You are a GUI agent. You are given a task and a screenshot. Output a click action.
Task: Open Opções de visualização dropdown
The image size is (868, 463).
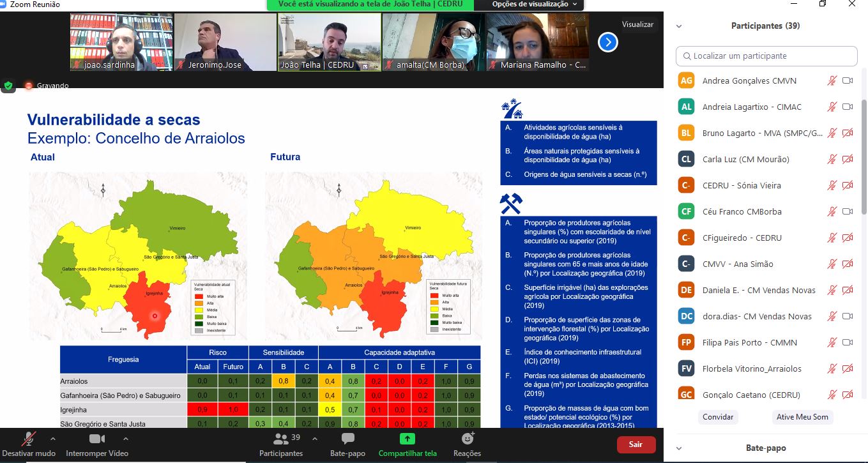tap(535, 4)
